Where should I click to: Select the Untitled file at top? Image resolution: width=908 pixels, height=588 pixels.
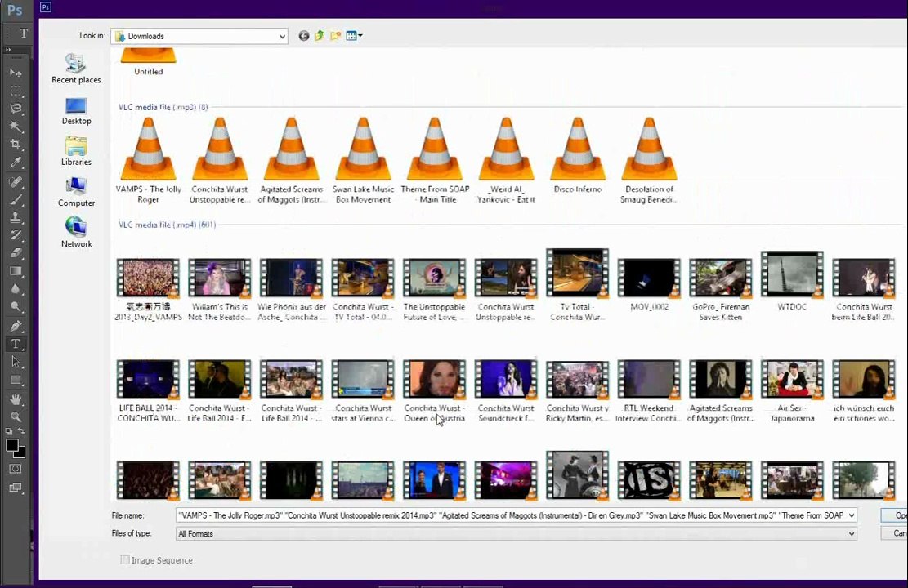pos(148,63)
